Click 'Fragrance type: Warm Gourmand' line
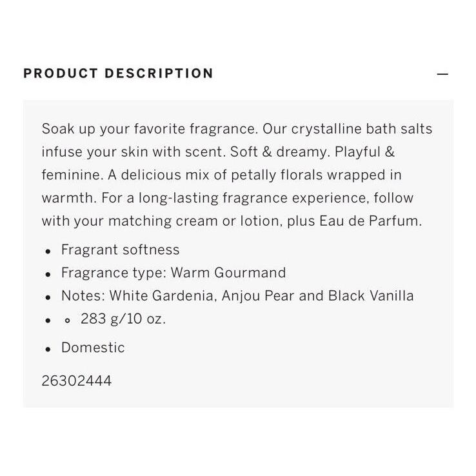476x476 pixels. coord(174,273)
